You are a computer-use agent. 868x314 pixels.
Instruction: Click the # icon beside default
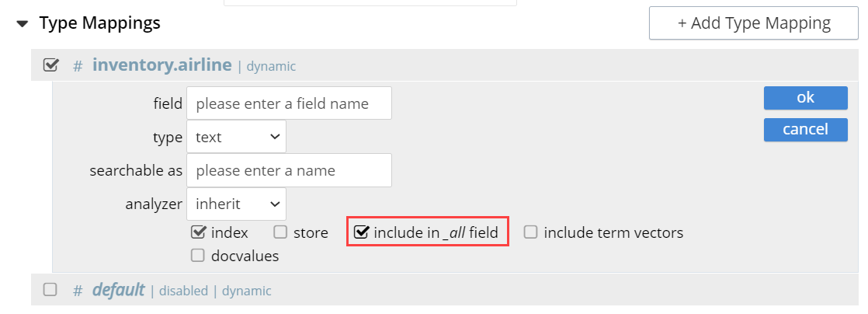(78, 291)
